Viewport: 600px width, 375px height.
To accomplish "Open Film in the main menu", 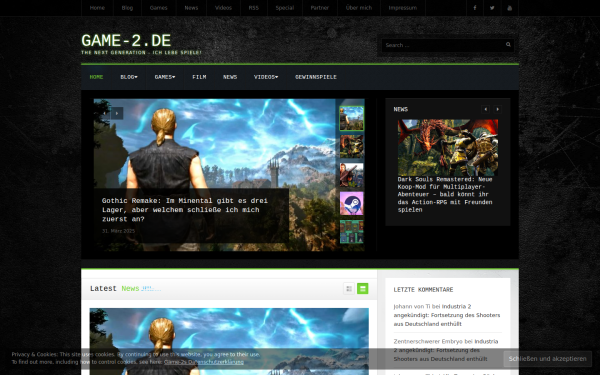I will 199,77.
